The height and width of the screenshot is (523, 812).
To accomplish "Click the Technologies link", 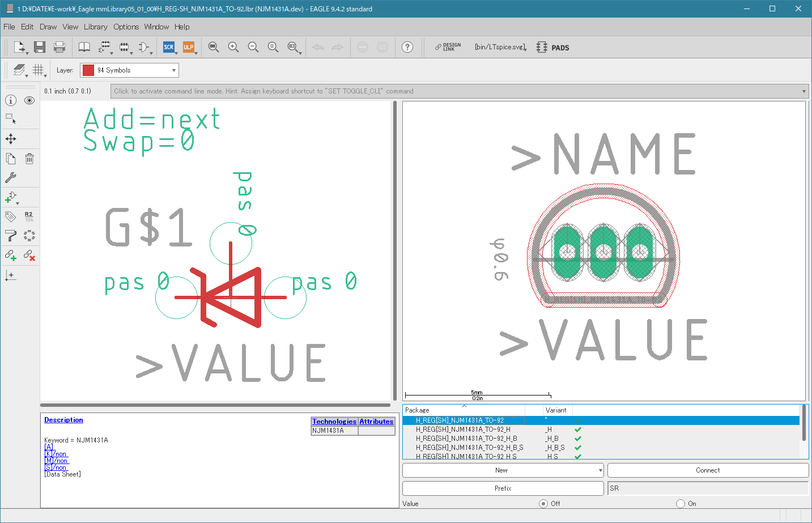I will [334, 422].
